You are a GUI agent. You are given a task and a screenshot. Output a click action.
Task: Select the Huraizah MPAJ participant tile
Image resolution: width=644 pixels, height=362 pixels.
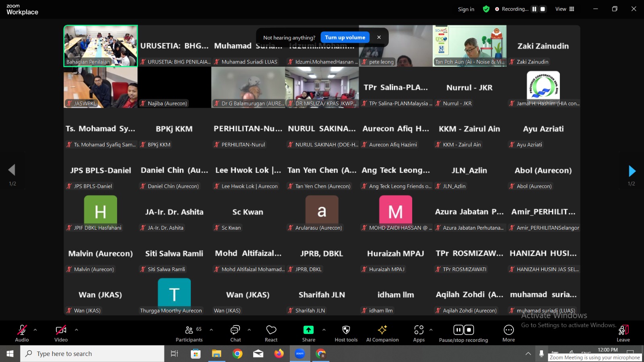[396, 253]
